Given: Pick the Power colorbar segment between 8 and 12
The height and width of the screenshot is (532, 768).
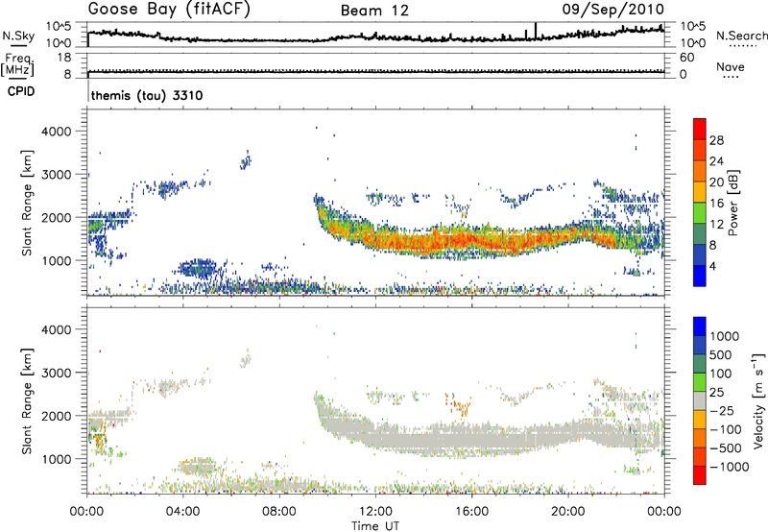Looking at the screenshot, I should (700, 233).
